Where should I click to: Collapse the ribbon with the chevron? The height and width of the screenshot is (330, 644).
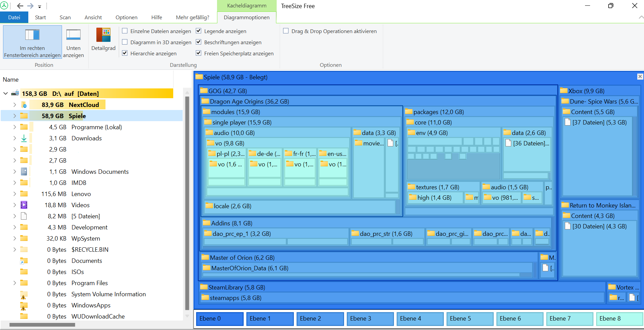641,17
